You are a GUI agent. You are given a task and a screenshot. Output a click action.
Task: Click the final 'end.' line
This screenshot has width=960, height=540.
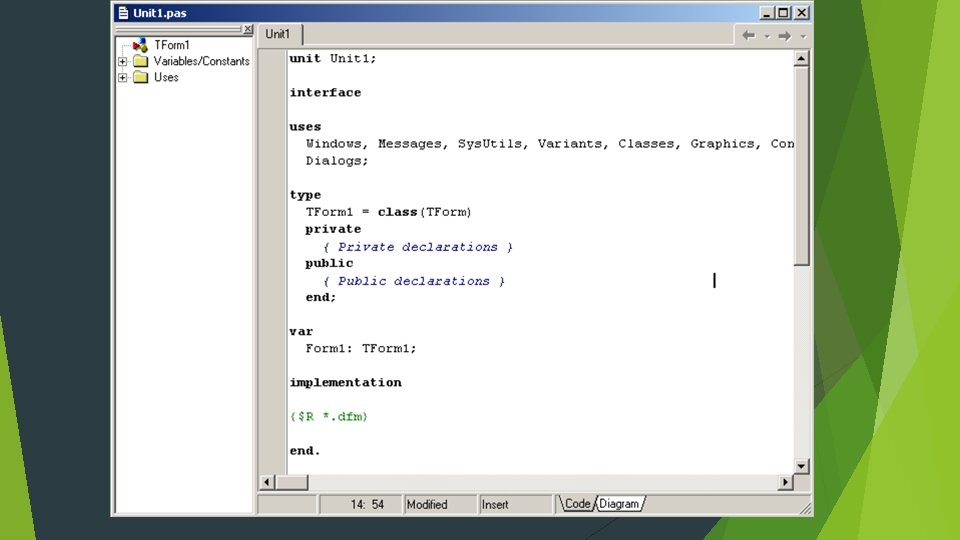point(304,451)
